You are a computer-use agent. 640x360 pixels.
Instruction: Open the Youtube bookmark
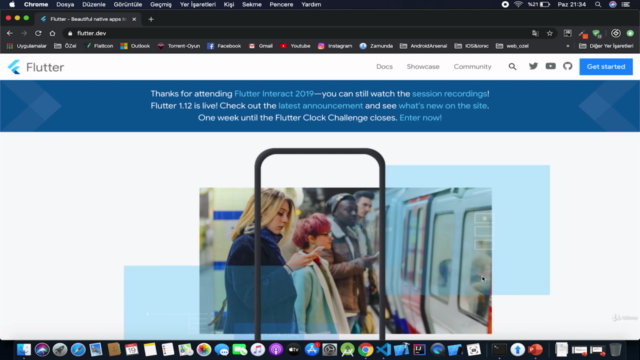pyautogui.click(x=295, y=46)
